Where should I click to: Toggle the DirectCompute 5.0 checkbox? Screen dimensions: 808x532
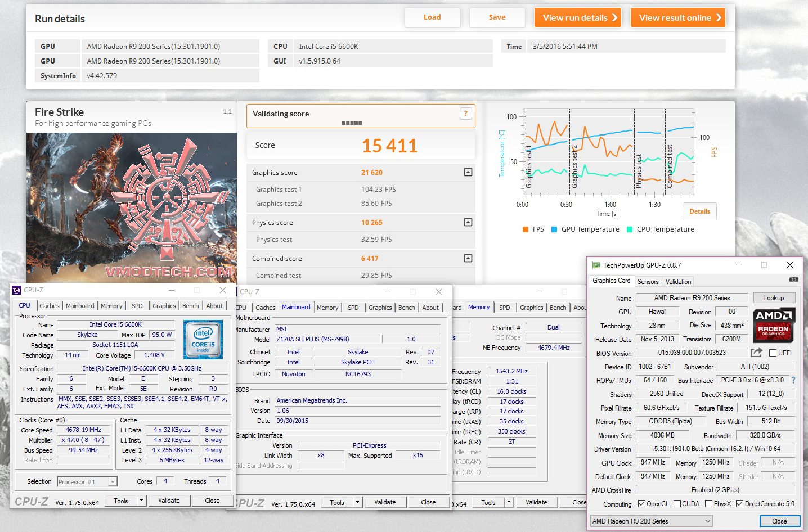click(x=740, y=504)
